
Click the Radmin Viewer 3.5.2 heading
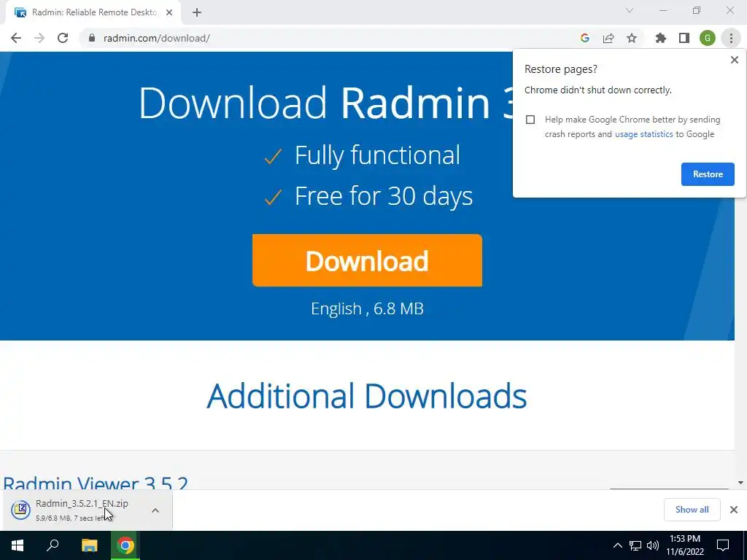(96, 483)
